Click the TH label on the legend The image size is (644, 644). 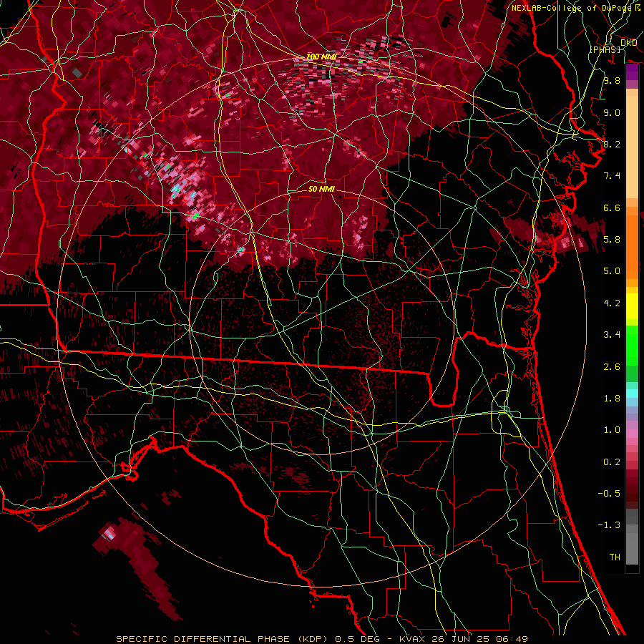coord(615,557)
